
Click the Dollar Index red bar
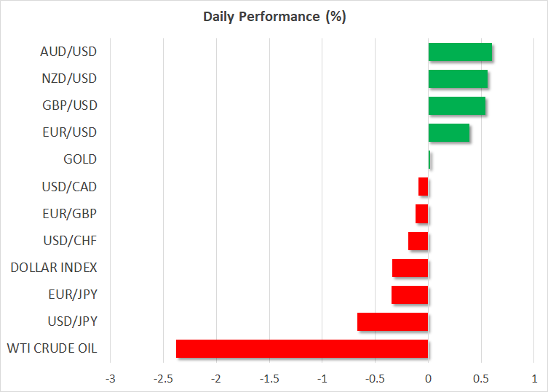(410, 268)
